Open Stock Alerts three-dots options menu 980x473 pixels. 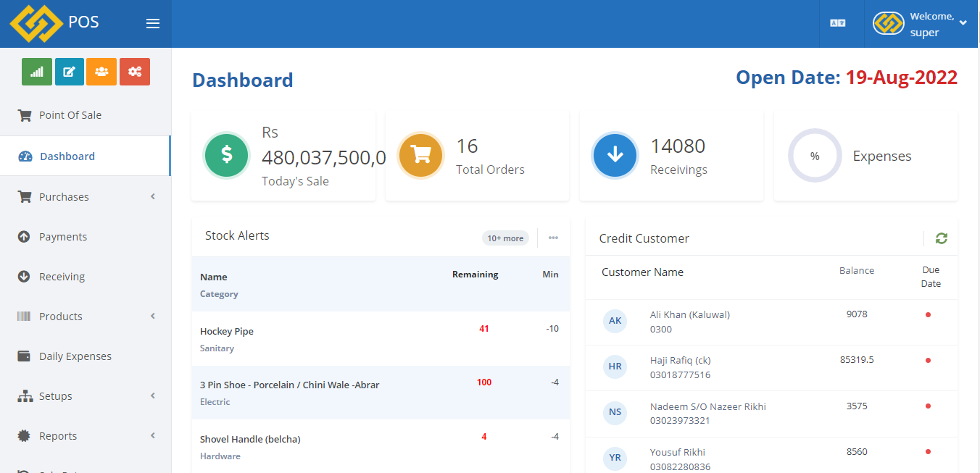553,238
